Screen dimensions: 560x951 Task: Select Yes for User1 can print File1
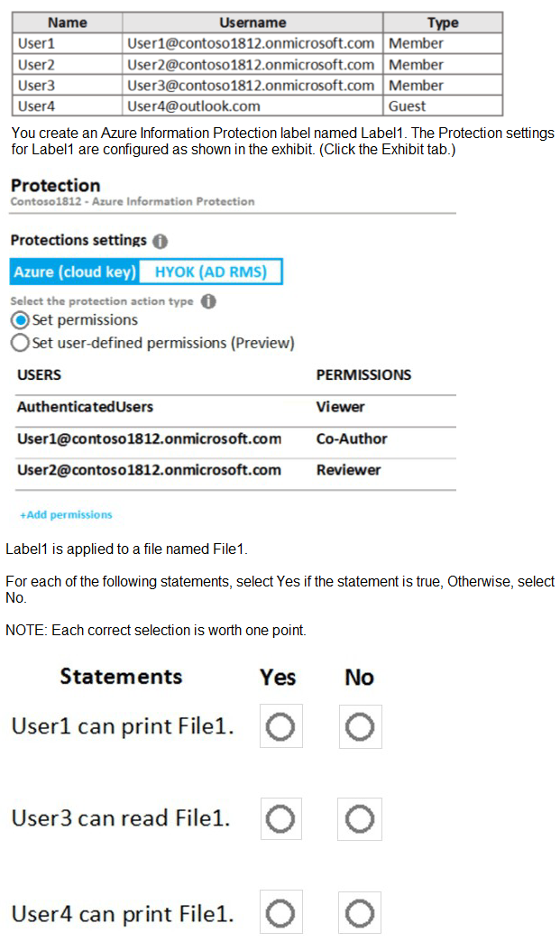click(x=280, y=726)
